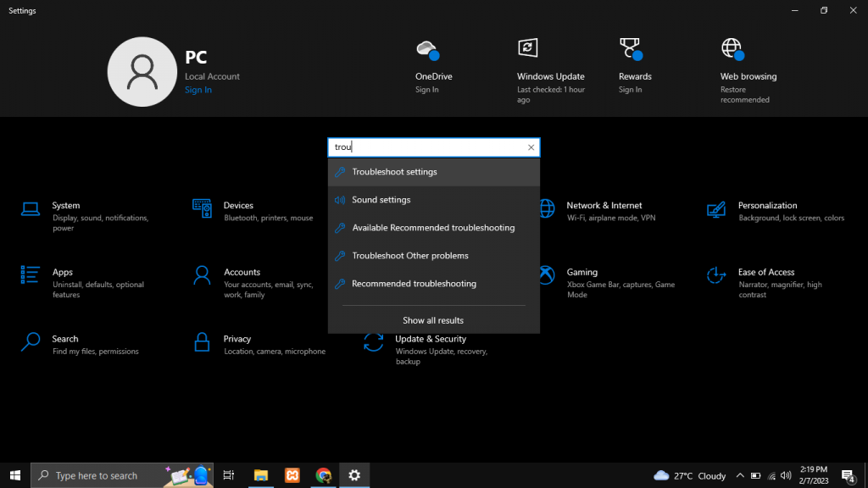Click the Rewards Sign In text
Viewport: 868px width, 488px height.
[x=631, y=90]
